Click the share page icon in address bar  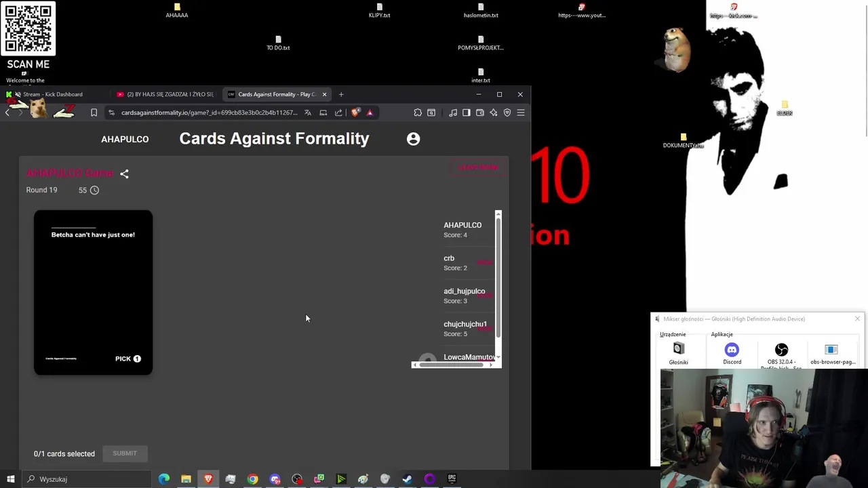[338, 113]
